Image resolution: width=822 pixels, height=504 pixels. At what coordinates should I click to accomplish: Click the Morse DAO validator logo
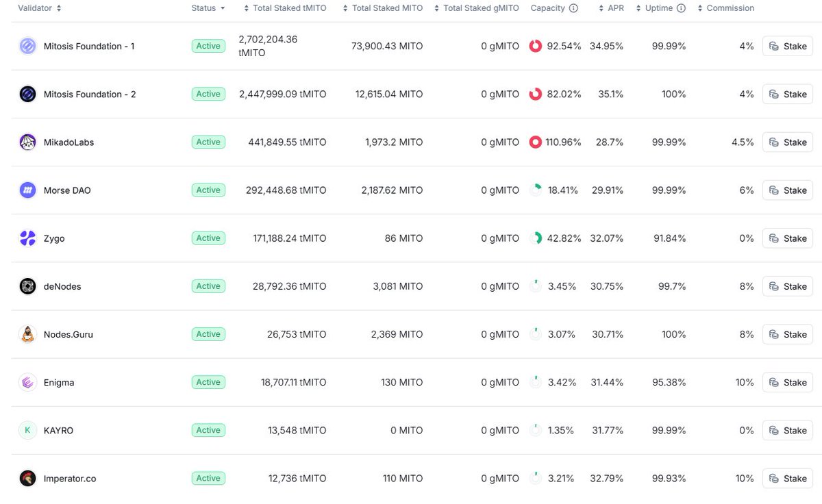point(27,190)
